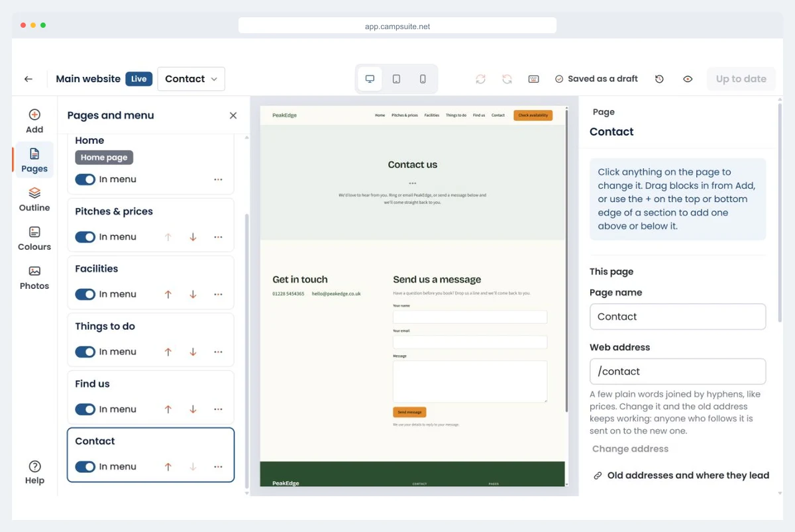Move Facilities page down

click(193, 294)
